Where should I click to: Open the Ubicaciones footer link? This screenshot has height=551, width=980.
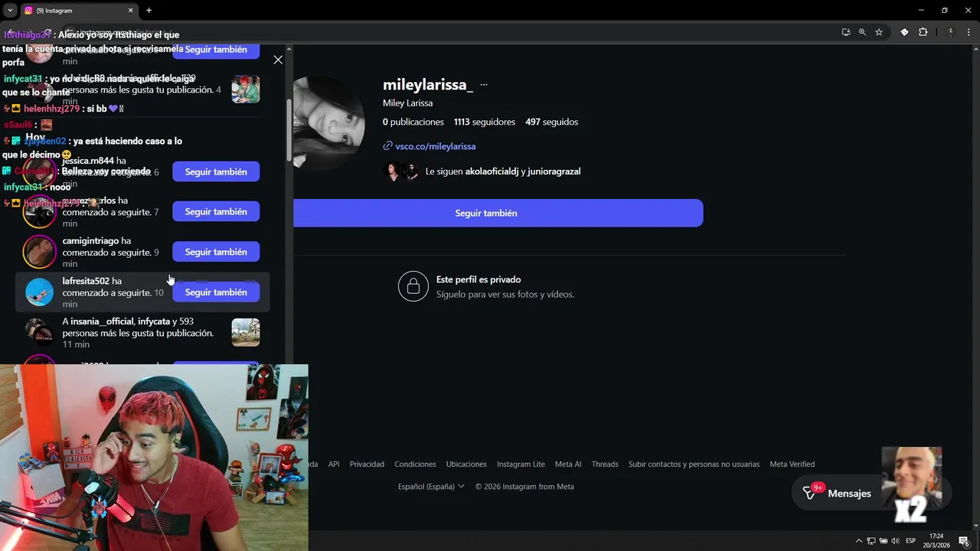coord(466,464)
